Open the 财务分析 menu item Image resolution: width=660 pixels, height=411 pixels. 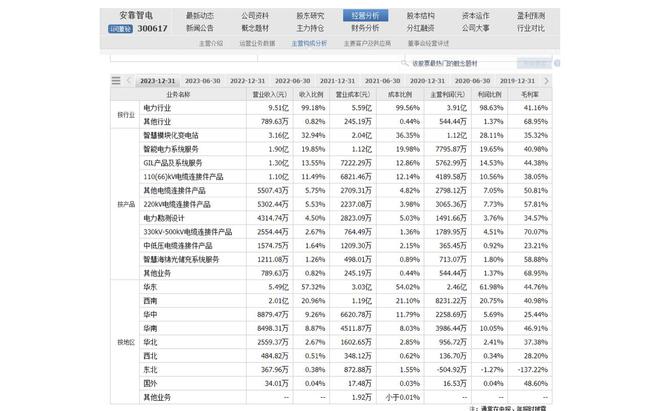point(365,28)
